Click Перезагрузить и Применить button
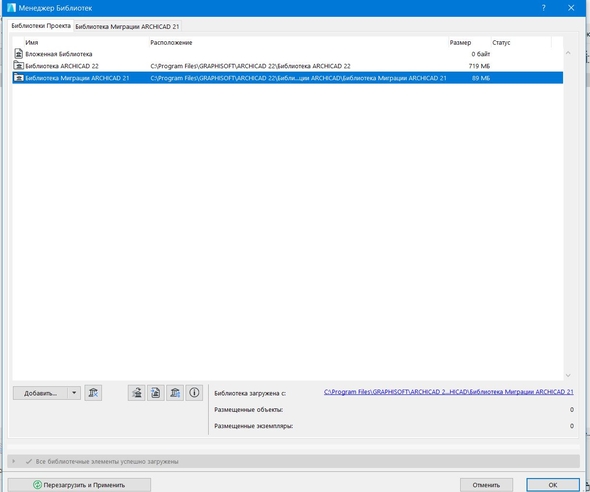This screenshot has width=590, height=492. pyautogui.click(x=79, y=485)
